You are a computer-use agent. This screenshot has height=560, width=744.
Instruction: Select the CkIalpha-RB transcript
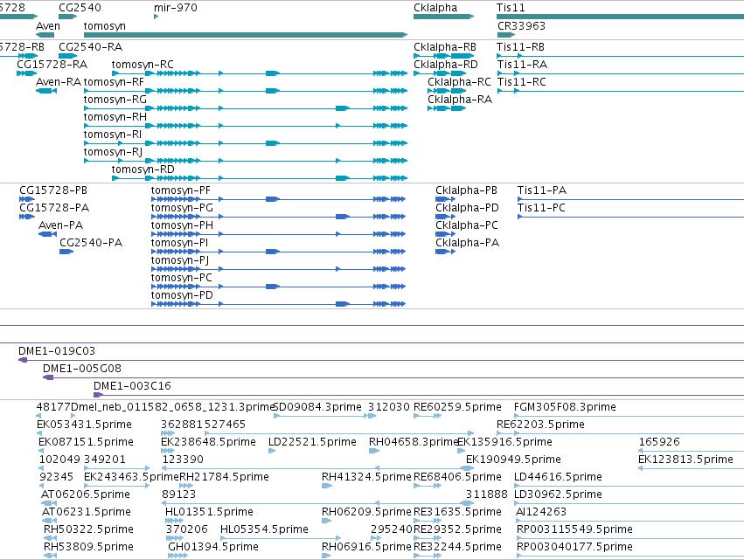(x=445, y=47)
